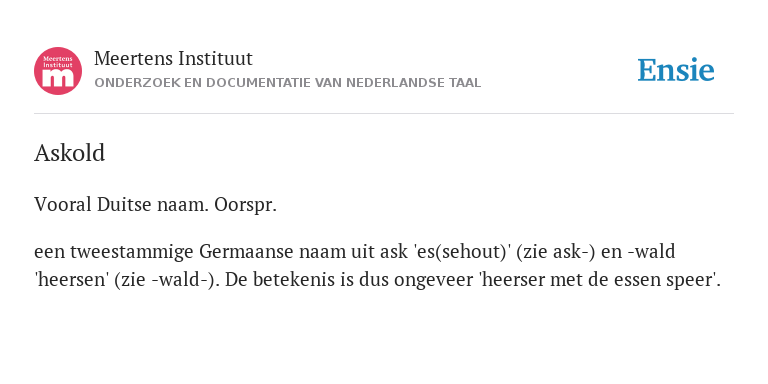768x384 pixels.
Task: Click the horizontal divider under the header
Action: click(384, 114)
